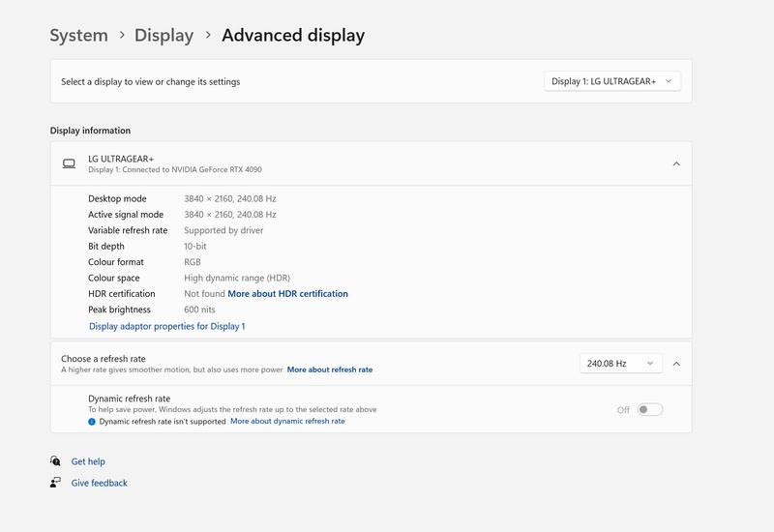774x532 pixels.
Task: Open the Display 1: LG ULTRAGEAR+ selector dropdown
Action: tap(612, 81)
